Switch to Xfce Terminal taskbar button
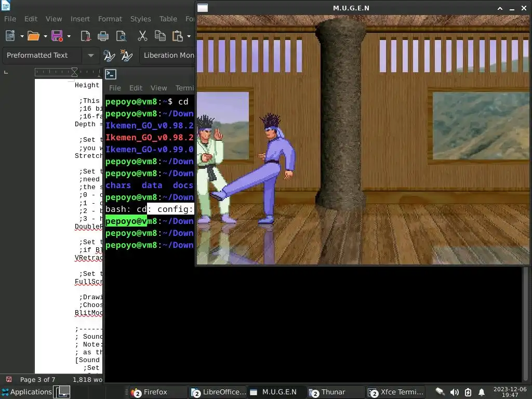The width and height of the screenshot is (532, 399). pyautogui.click(x=396, y=392)
